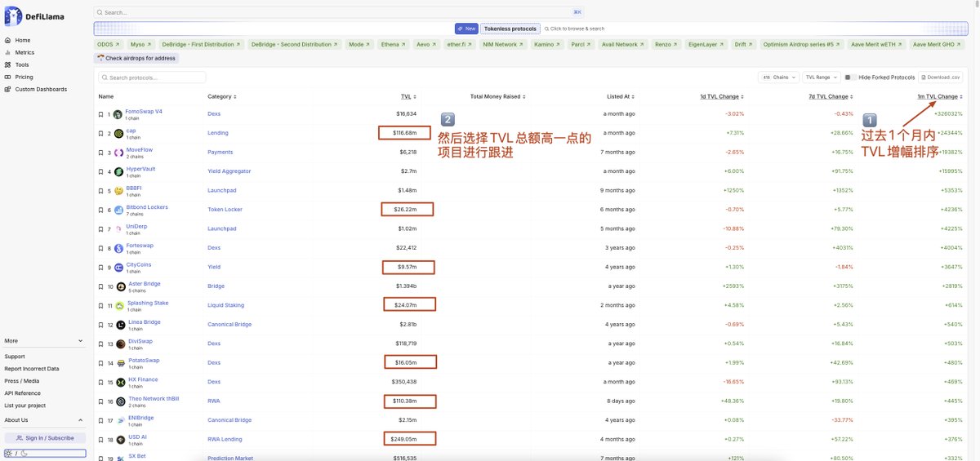The height and width of the screenshot is (461, 980).
Task: Open the Chains dropdown filter
Action: point(777,78)
